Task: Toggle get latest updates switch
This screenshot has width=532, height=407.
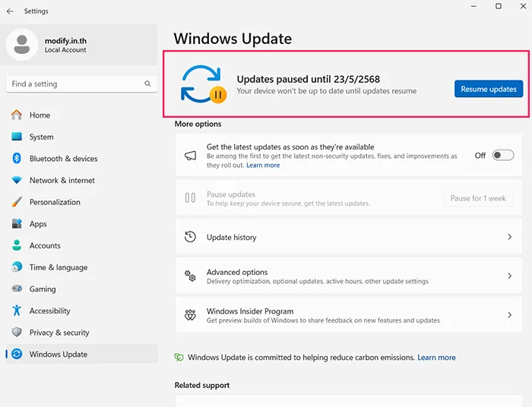Action: pos(503,155)
